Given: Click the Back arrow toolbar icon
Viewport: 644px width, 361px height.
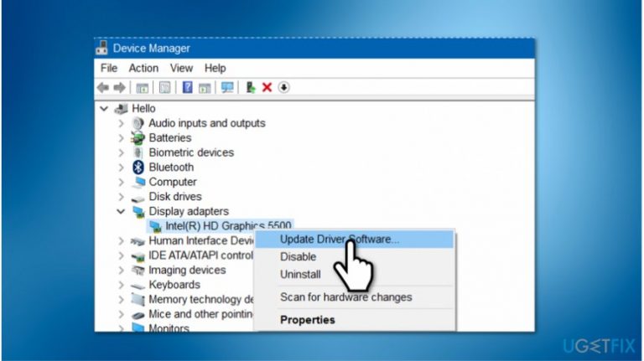Looking at the screenshot, I should (103, 87).
